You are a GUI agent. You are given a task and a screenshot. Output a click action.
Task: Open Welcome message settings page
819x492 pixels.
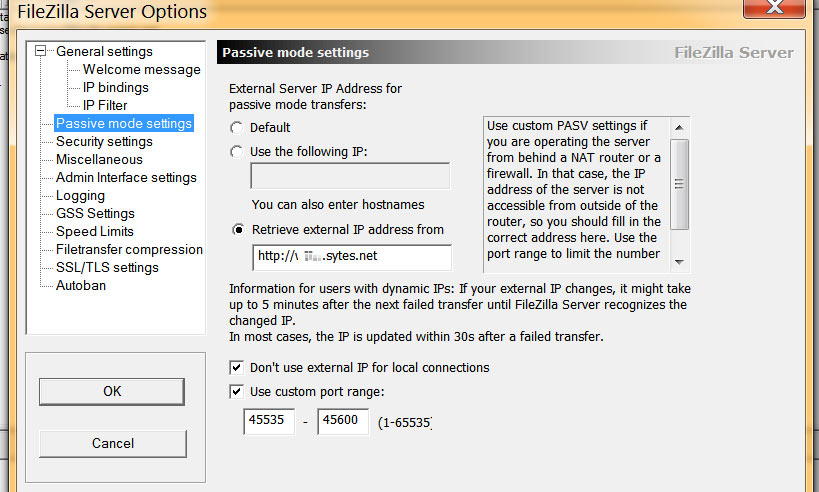tap(141, 70)
